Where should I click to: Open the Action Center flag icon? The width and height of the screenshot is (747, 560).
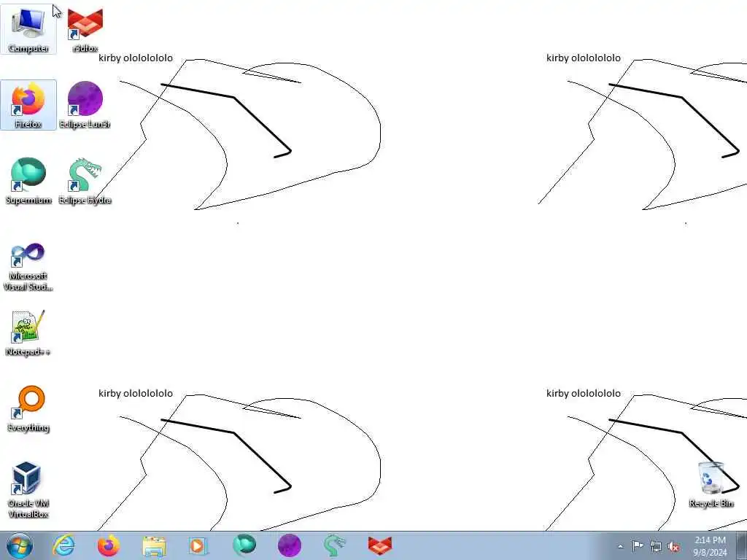coord(638,546)
